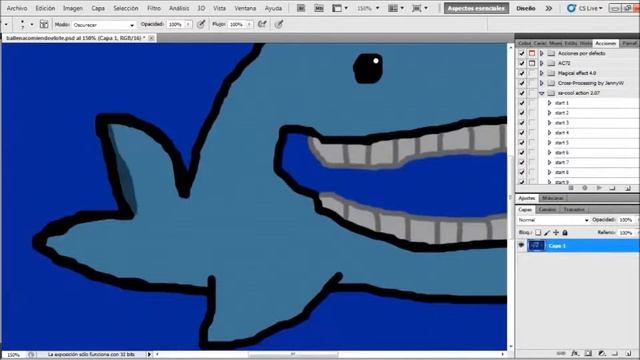Toggle checkbox for Acciones por defecto
Viewport: 640px width, 360px height.
coord(522,53)
